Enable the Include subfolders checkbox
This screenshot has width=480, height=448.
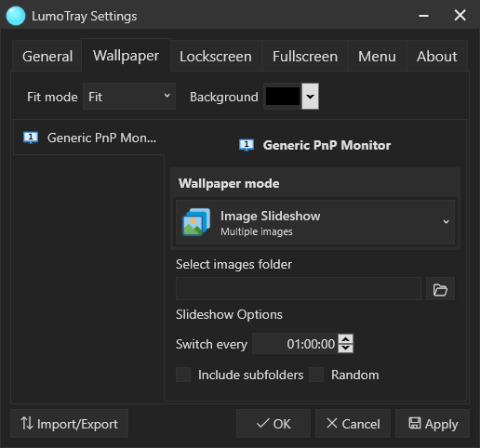(x=183, y=375)
